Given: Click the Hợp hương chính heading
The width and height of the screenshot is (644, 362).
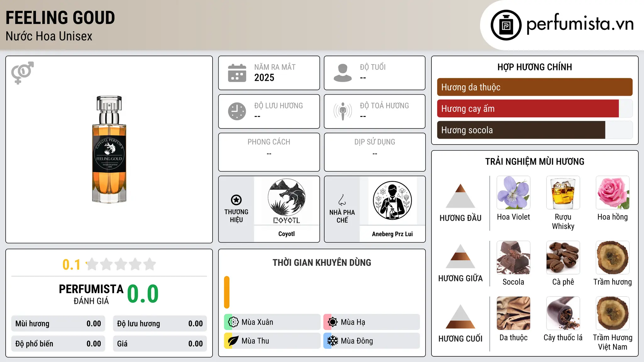Looking at the screenshot, I should (x=535, y=67).
